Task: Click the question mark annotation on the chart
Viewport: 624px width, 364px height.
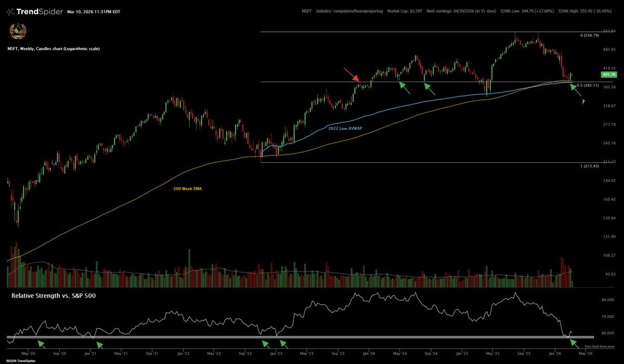Action: tap(583, 102)
